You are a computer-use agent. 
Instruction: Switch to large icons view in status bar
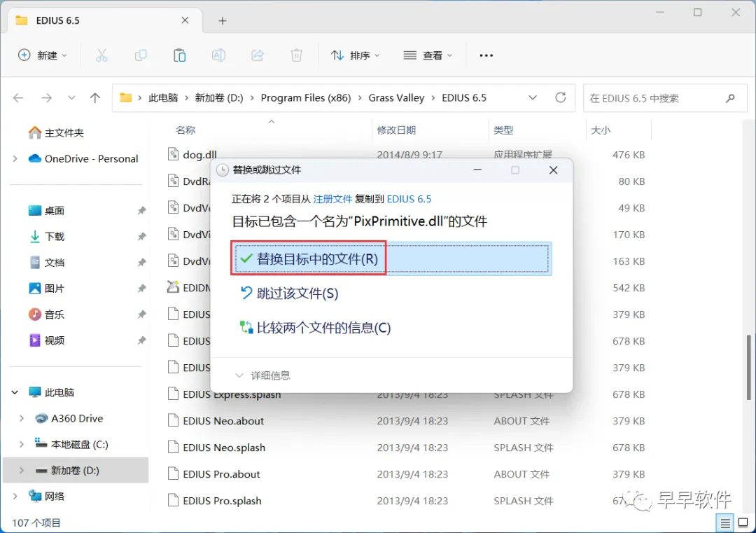[x=743, y=523]
